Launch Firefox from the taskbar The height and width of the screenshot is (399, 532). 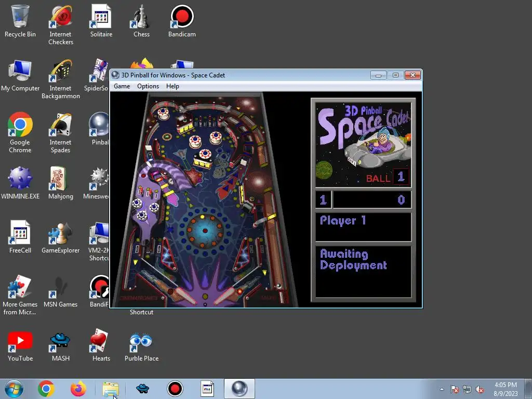(x=78, y=389)
